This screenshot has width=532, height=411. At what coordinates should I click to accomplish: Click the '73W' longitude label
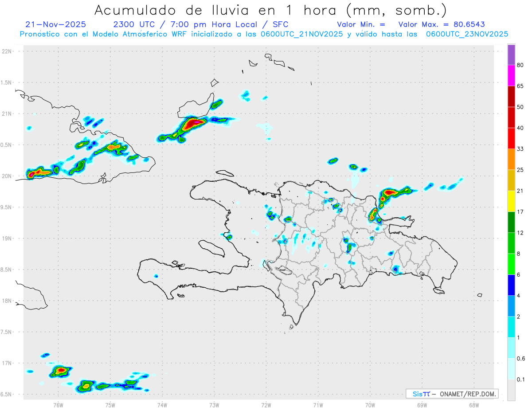click(214, 405)
